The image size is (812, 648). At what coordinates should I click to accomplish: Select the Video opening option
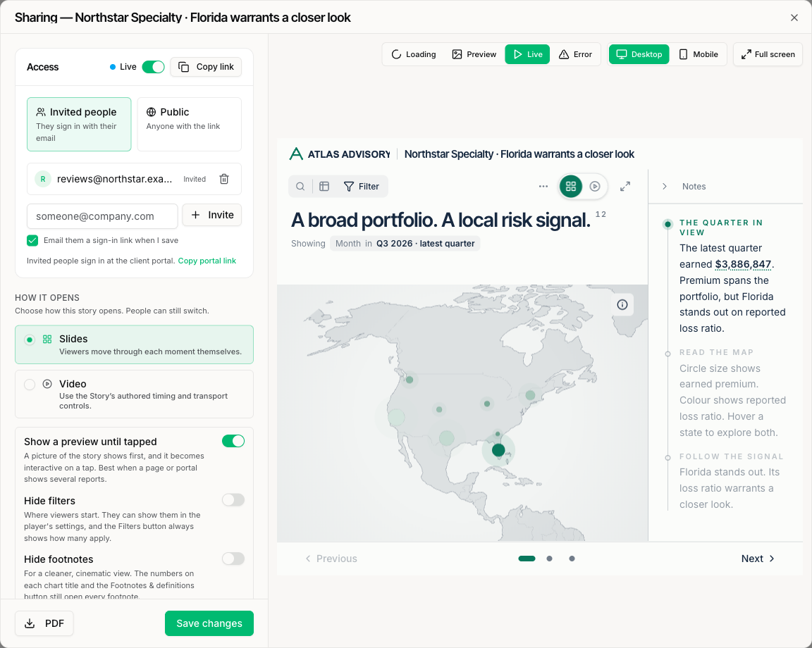point(134,394)
